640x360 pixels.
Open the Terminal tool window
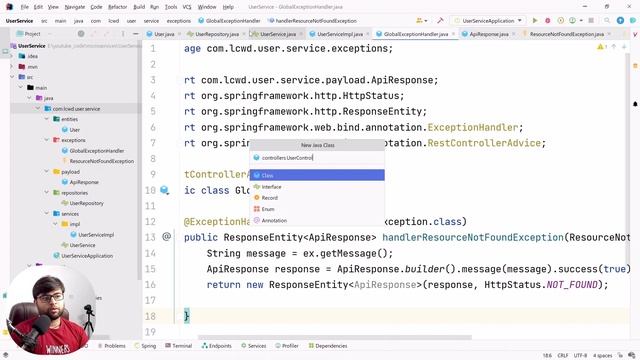click(178, 346)
